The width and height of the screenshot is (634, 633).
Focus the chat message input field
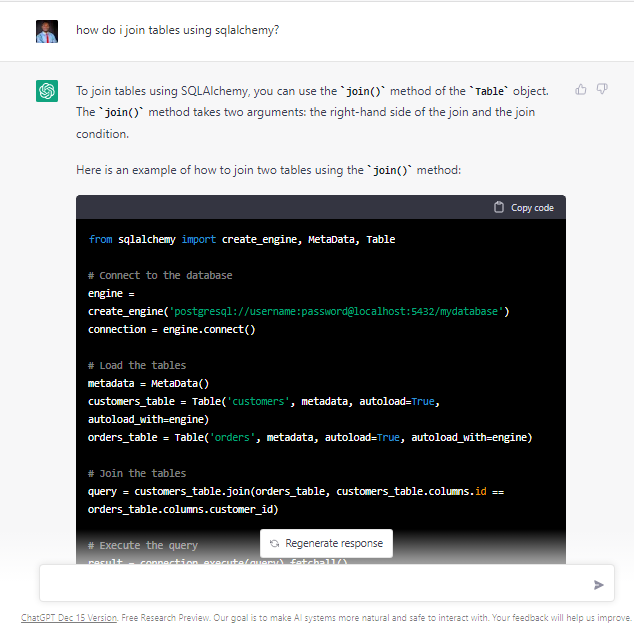(327, 583)
